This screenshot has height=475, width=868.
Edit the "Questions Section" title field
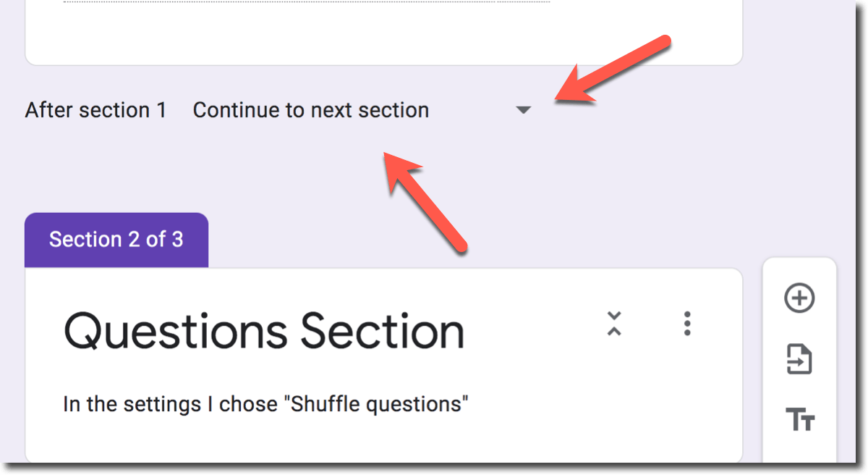[x=264, y=332]
